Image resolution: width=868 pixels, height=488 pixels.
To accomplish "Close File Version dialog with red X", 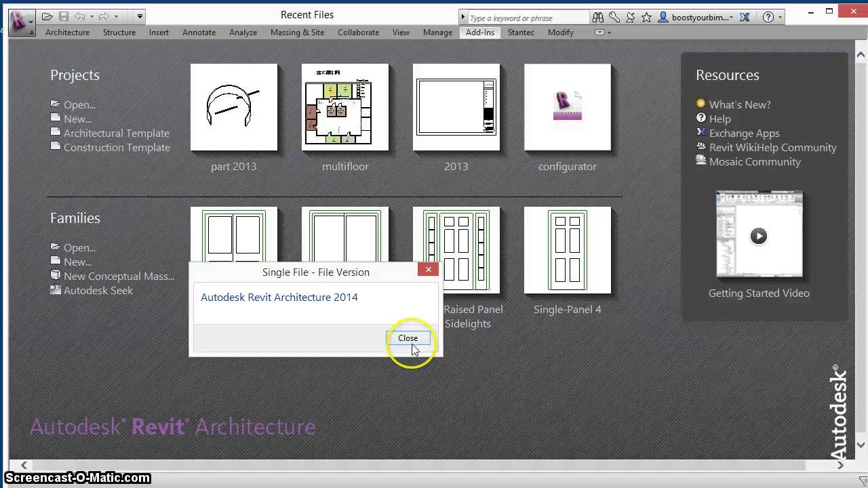I will pyautogui.click(x=428, y=270).
